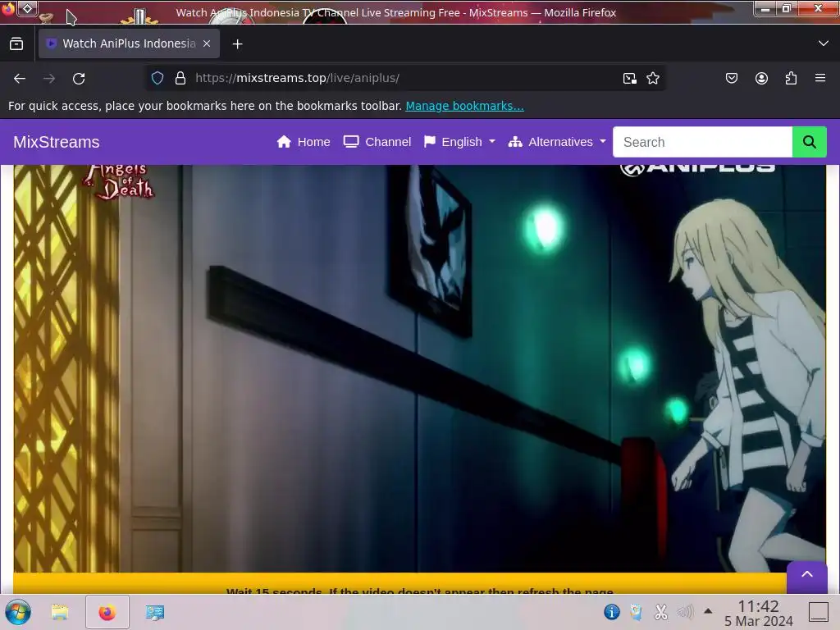Jump to page top with purple arrow button
The height and width of the screenshot is (630, 840).
click(x=807, y=577)
